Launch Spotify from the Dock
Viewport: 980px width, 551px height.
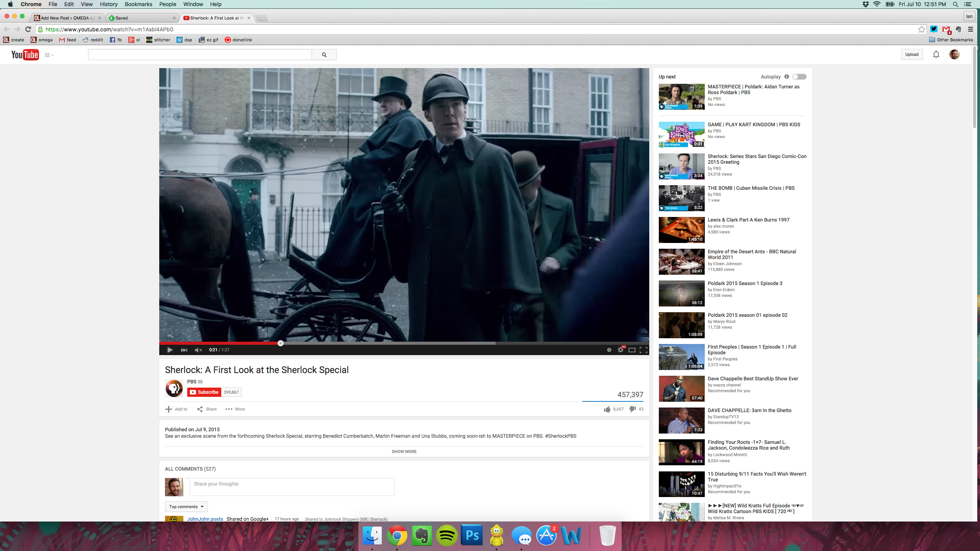(447, 535)
